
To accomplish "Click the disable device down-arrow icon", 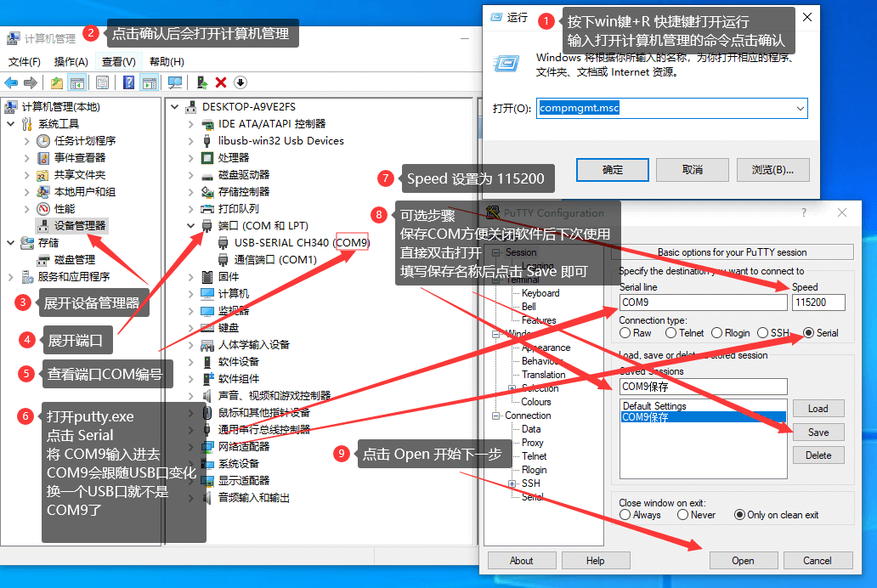I will [240, 82].
